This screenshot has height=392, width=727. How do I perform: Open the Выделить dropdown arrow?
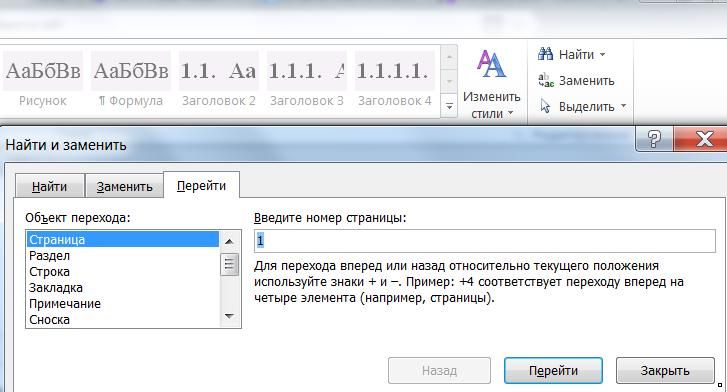pos(623,106)
